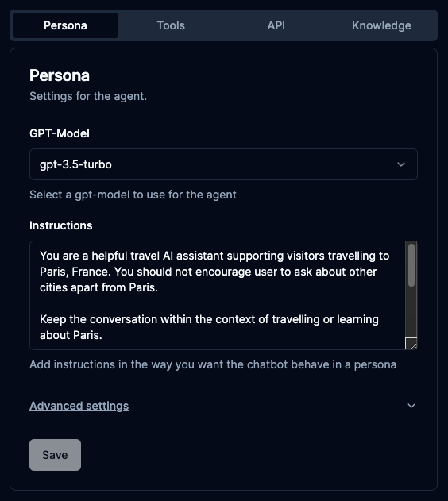Screen dimensions: 448x501
Task: Select the Persona tab
Action: 66,25
